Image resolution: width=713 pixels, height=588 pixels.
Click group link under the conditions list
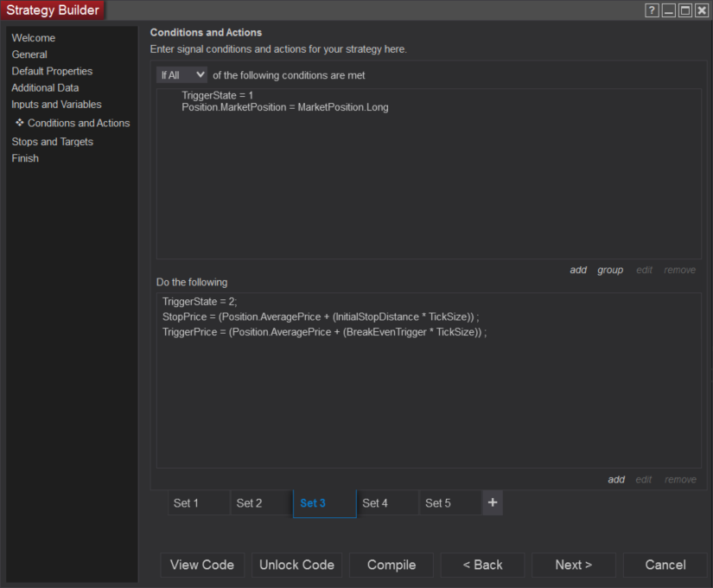[610, 270]
